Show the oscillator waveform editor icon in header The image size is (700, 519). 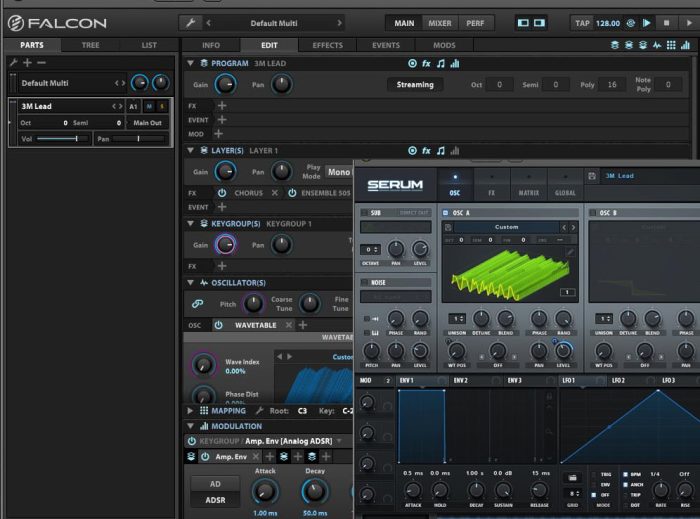[657, 45]
